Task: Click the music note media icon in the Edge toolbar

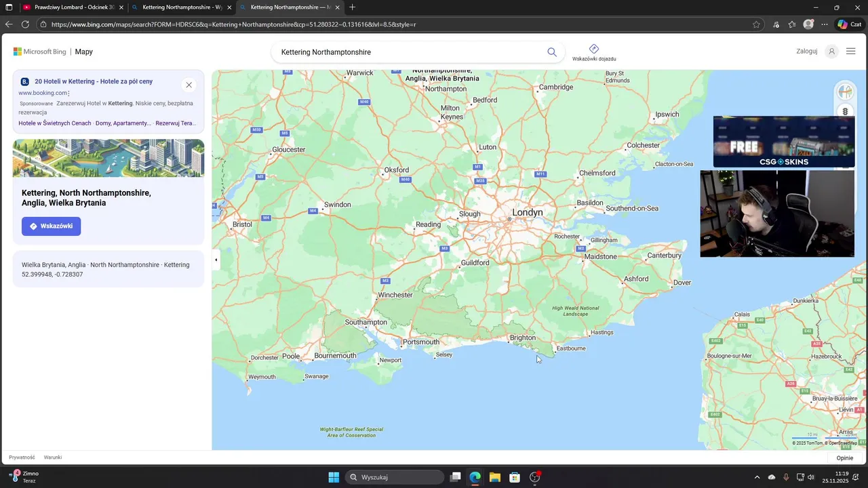Action: [x=776, y=24]
